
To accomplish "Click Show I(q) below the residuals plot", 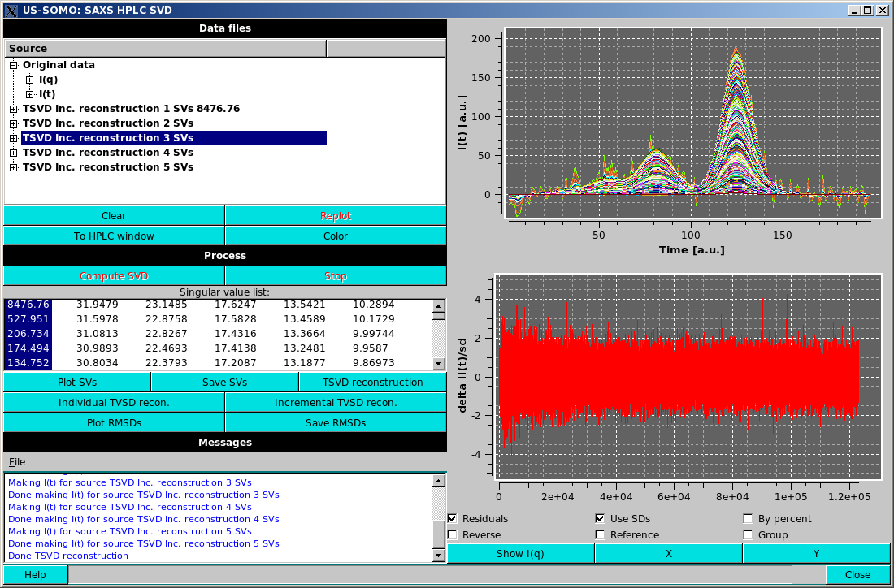I will 520,552.
